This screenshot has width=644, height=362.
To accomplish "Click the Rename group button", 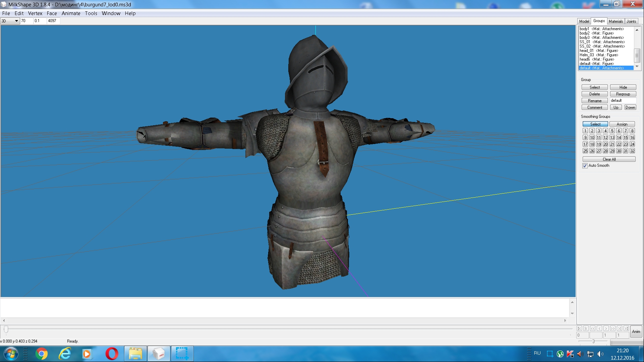I will 595,101.
